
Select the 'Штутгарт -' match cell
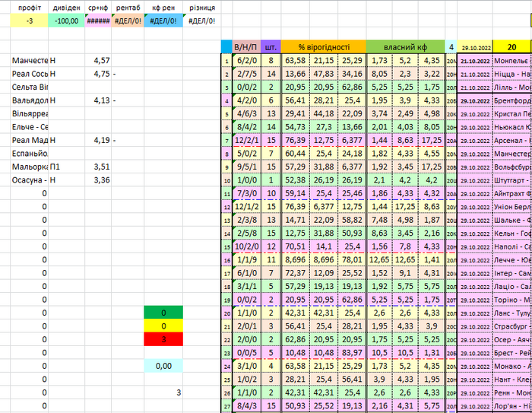(x=511, y=179)
